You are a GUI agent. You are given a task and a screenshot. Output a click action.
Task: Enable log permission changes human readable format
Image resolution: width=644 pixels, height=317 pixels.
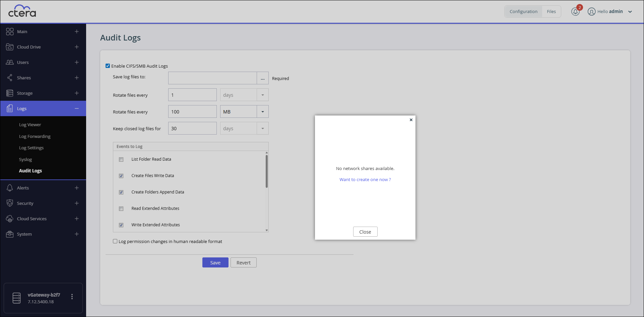click(115, 241)
